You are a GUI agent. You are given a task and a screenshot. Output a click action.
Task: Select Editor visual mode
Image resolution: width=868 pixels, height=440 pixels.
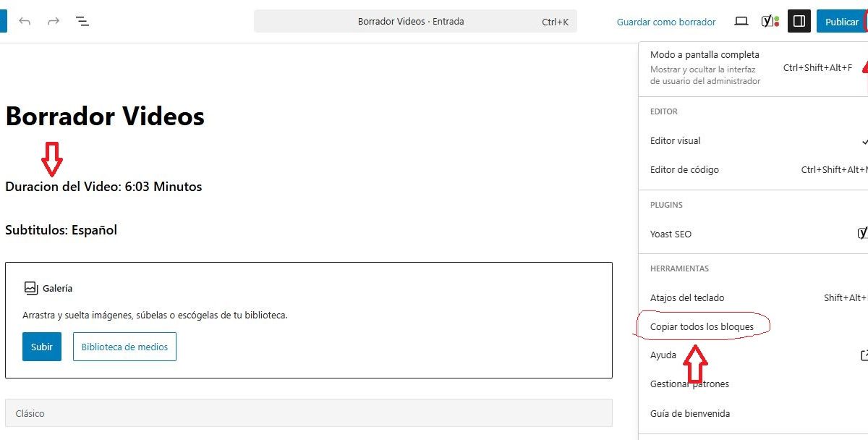coord(676,141)
